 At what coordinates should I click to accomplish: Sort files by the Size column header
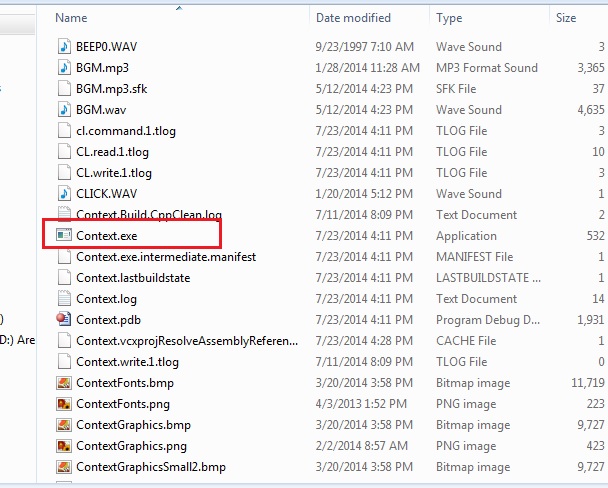(x=565, y=18)
